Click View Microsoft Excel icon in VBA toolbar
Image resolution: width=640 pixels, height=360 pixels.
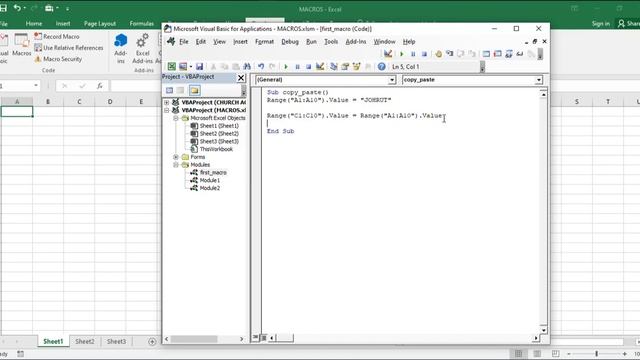pyautogui.click(x=171, y=67)
